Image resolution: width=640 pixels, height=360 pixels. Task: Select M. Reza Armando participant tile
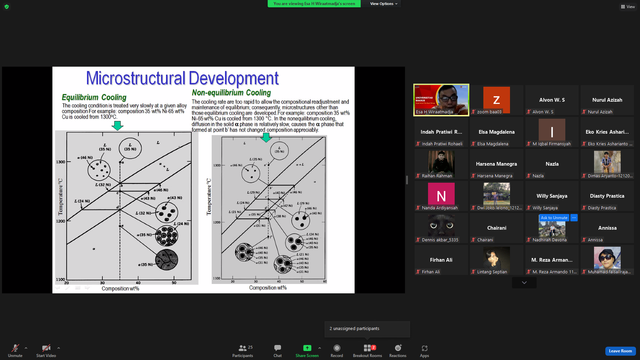552,260
